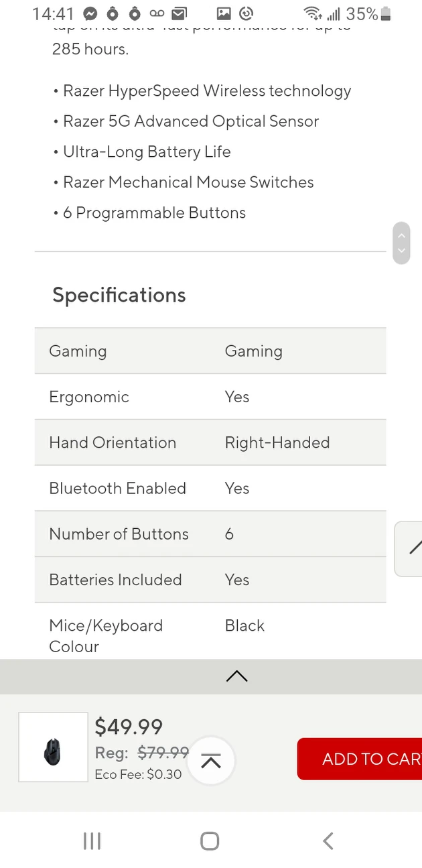This screenshot has height=868, width=422.
Task: Click the scroll down arrow on scrollbar widget
Action: 401,251
